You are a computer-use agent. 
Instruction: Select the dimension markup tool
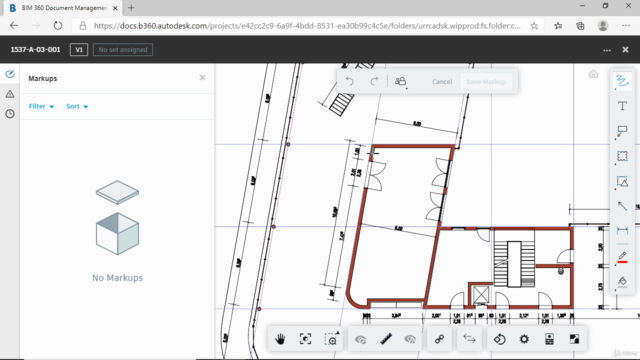pos(622,231)
